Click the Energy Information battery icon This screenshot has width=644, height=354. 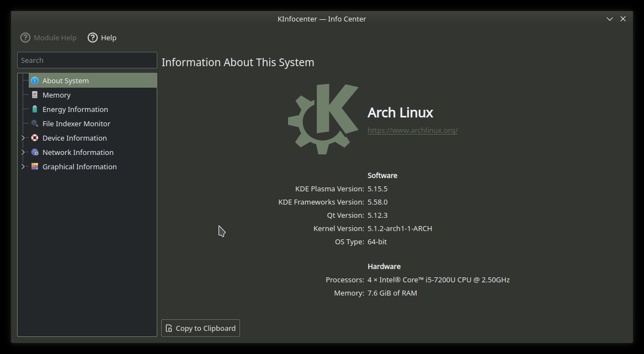[35, 109]
